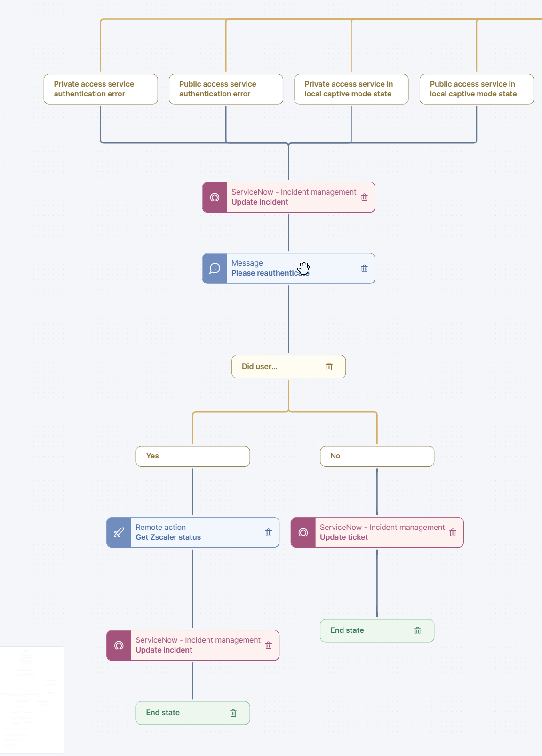
Task: Delete the Update ticket ServiceNow node
Action: tap(453, 533)
